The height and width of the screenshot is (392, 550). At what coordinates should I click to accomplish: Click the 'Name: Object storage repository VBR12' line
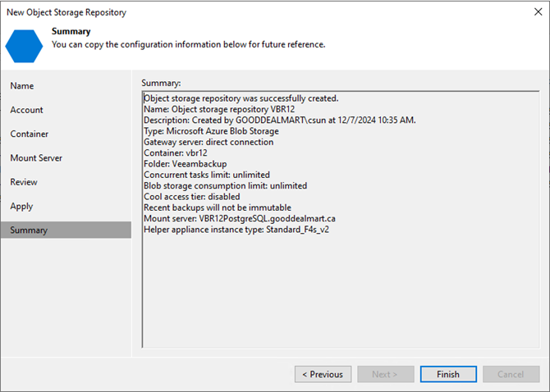(219, 109)
